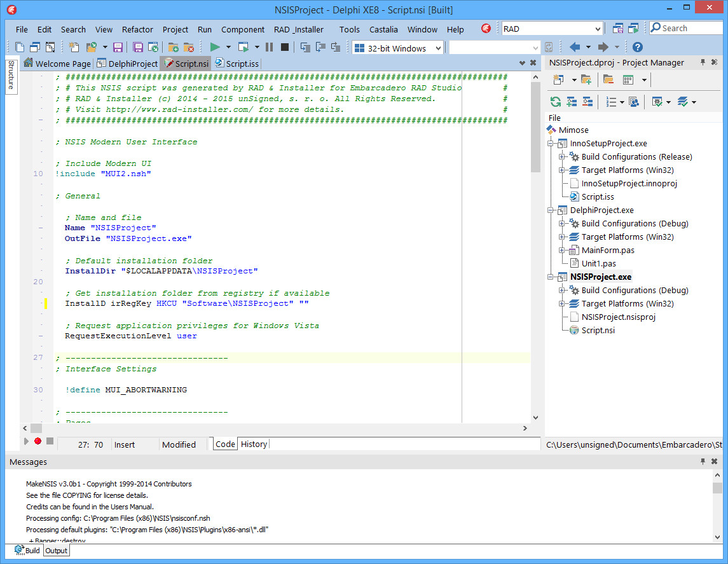
Task: Toggle pin on the Messages panel
Action: tap(703, 462)
